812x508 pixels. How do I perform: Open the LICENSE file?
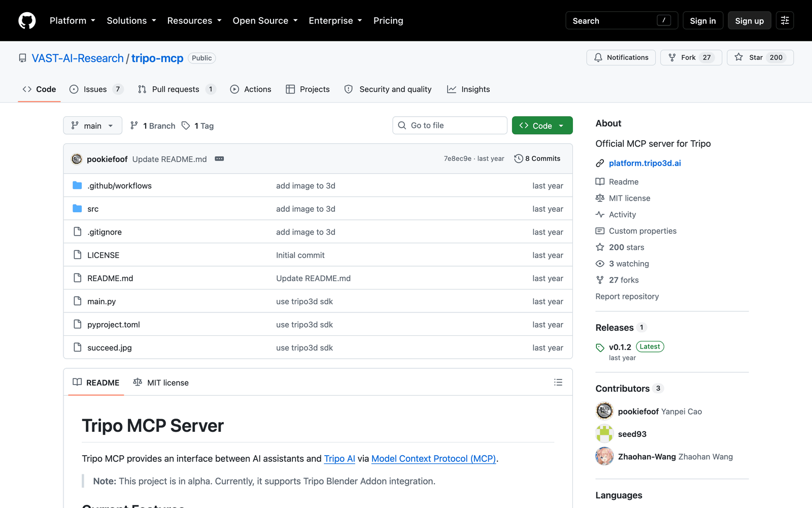coord(104,256)
